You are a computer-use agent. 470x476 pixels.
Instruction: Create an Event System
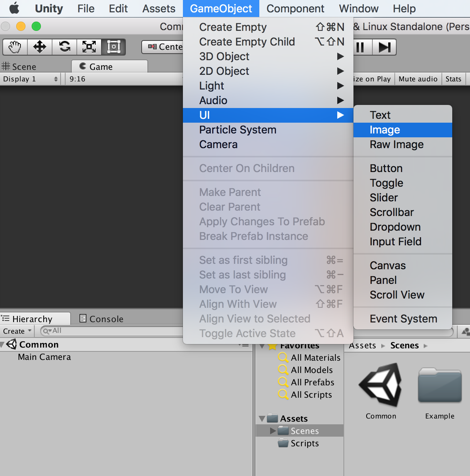[x=403, y=319]
